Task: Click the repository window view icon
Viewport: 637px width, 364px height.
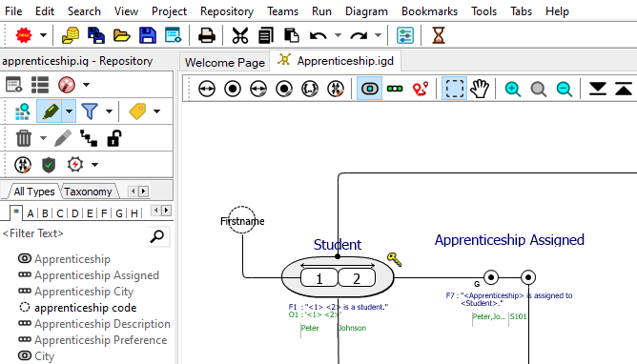Action: tap(14, 85)
